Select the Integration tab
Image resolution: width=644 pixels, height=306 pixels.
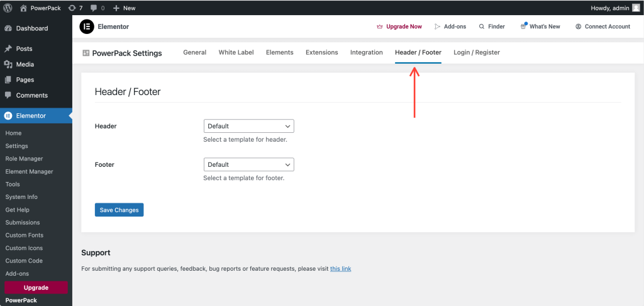pyautogui.click(x=367, y=52)
